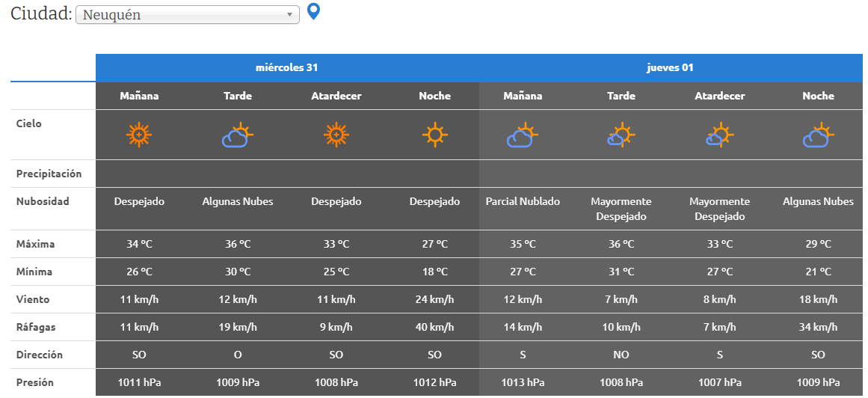Click Thursday's Noche column header

(x=818, y=96)
